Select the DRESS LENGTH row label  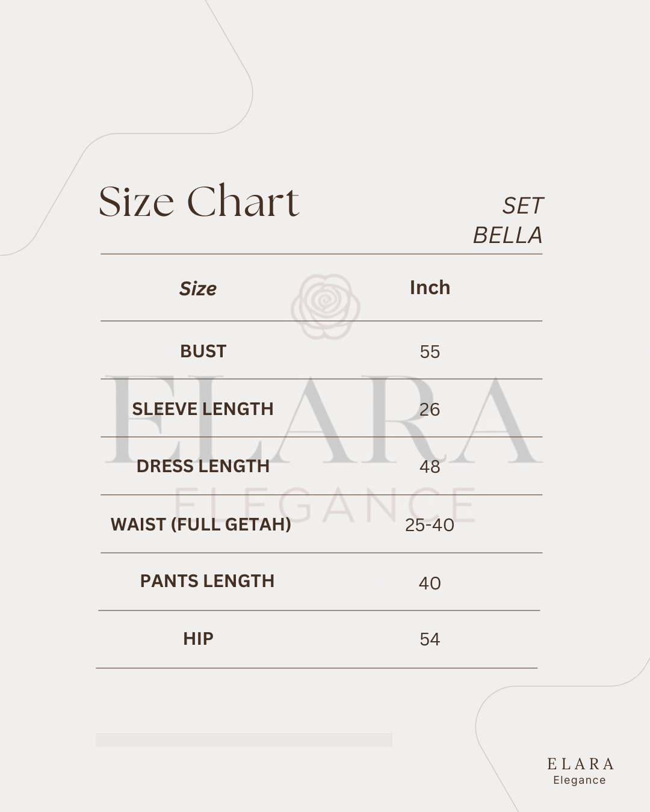click(x=203, y=466)
